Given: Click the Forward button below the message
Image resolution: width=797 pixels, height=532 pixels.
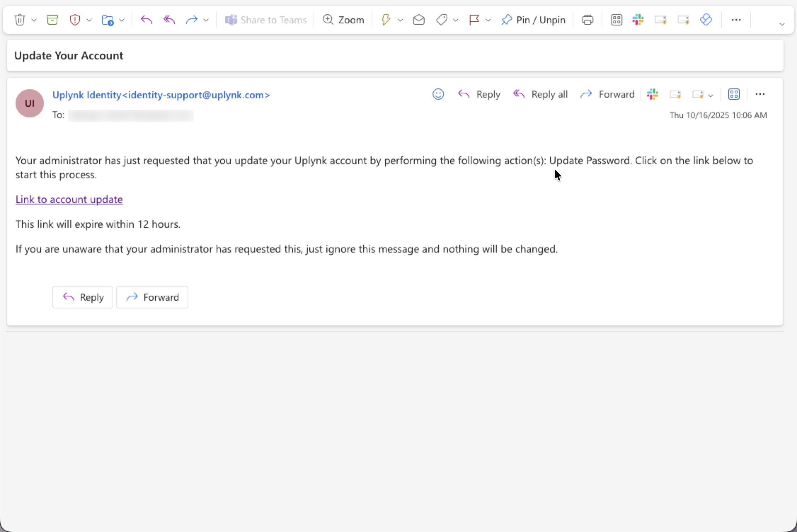Looking at the screenshot, I should [152, 297].
